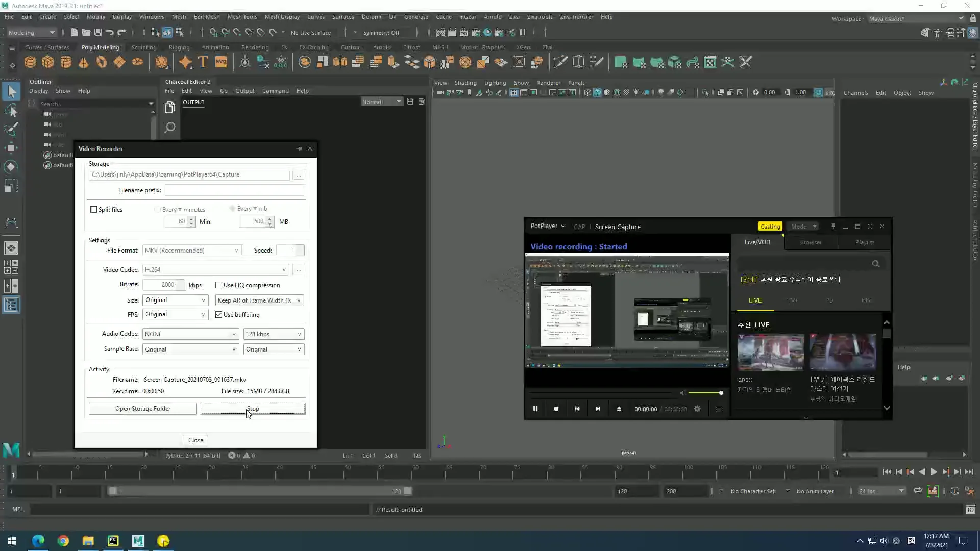Screen dimensions: 980x551
Task: Open the Modeling menu set dropdown
Action: [31, 32]
